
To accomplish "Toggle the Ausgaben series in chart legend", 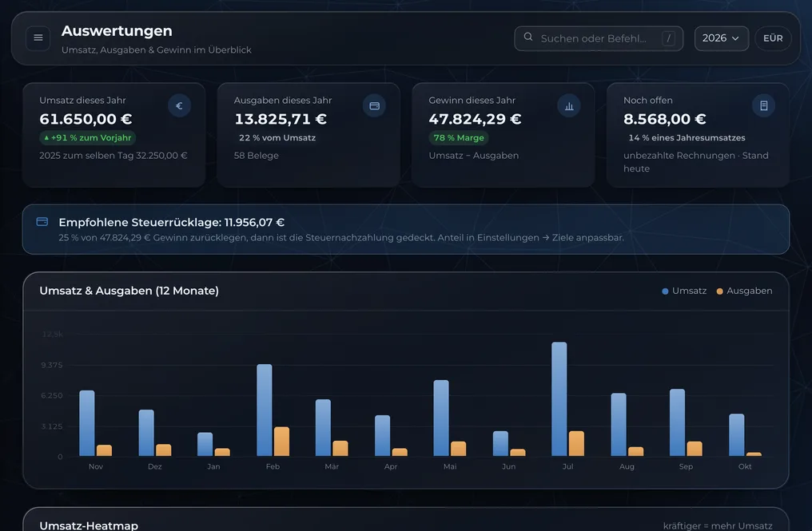I will coord(744,291).
